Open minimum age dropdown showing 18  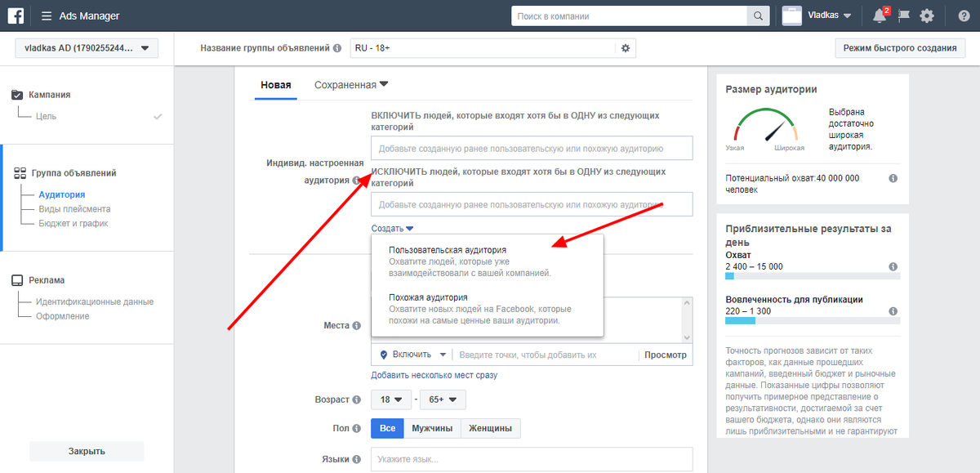tap(391, 399)
